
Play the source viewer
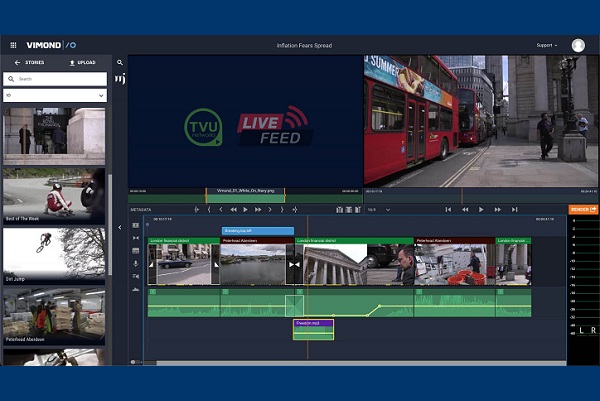click(245, 210)
